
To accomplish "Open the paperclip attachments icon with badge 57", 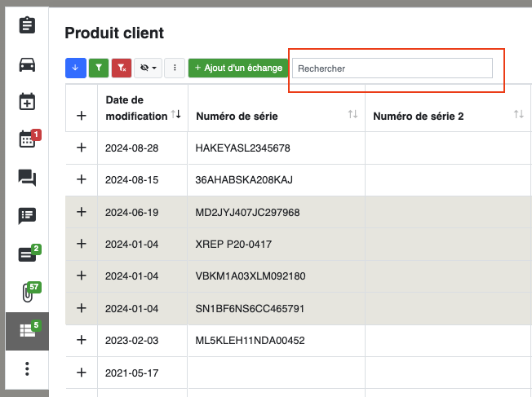I will 27,292.
